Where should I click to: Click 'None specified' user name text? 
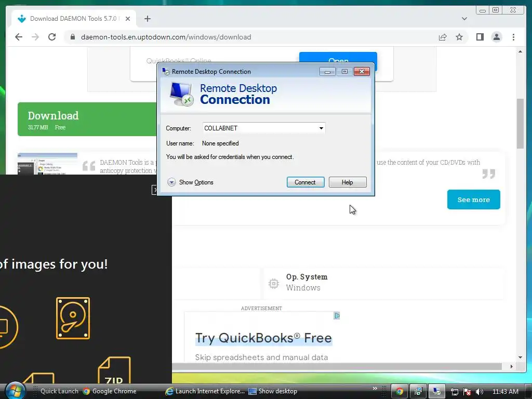point(220,143)
